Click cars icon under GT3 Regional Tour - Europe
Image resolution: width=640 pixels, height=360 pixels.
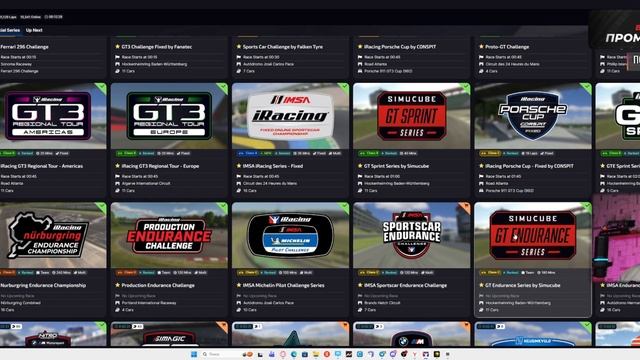coord(118,191)
